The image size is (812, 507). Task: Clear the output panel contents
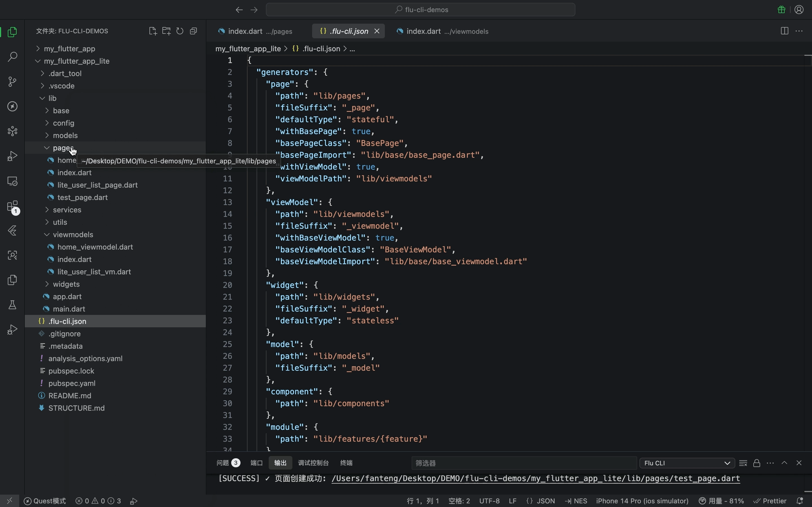(x=743, y=463)
